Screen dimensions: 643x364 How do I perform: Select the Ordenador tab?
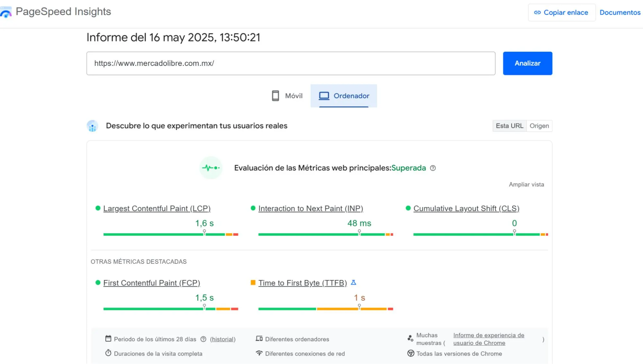[x=344, y=95]
